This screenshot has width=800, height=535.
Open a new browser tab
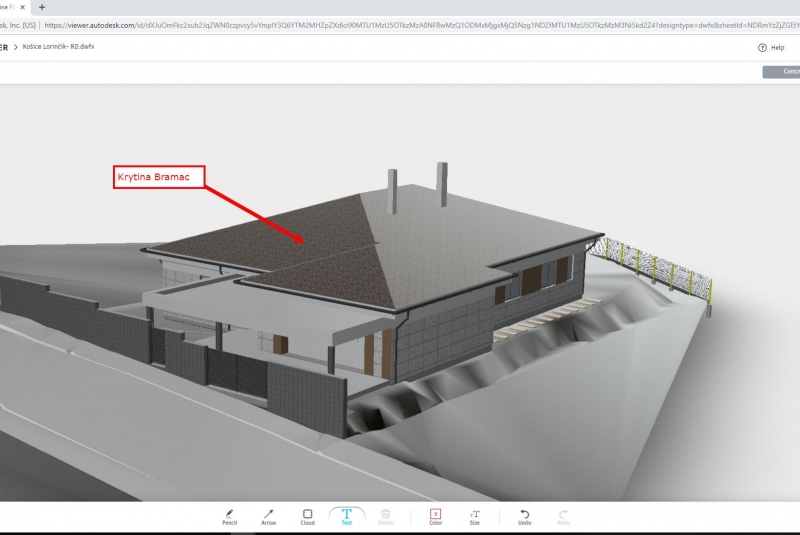coord(42,7)
